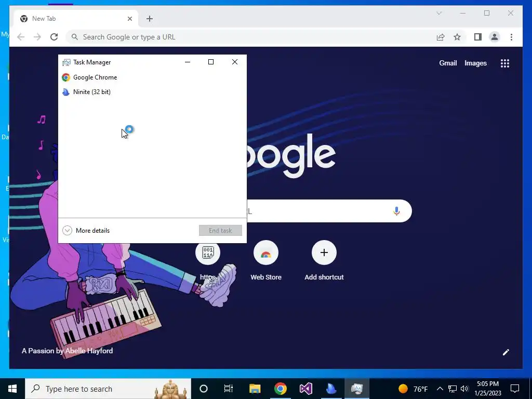Open the Web Store shortcut
The image size is (532, 399).
pyautogui.click(x=265, y=262)
